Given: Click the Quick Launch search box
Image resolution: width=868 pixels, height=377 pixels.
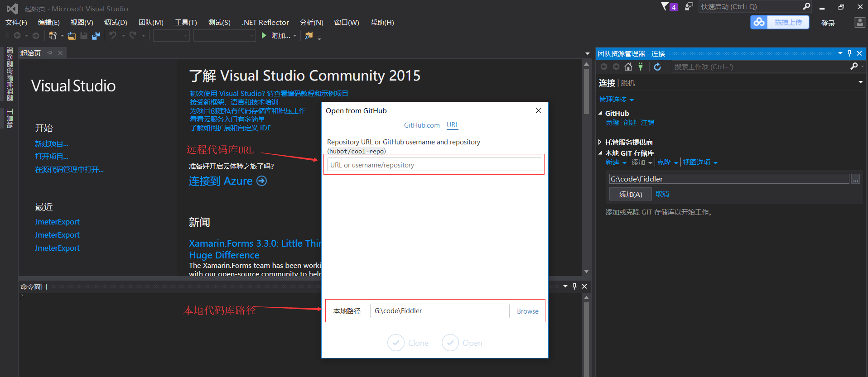Looking at the screenshot, I should 750,7.
